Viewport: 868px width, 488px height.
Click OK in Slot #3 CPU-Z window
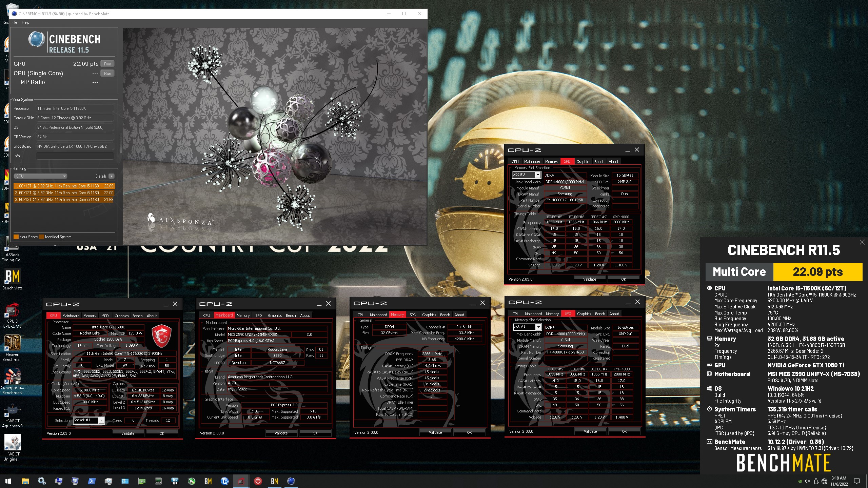[x=624, y=279]
